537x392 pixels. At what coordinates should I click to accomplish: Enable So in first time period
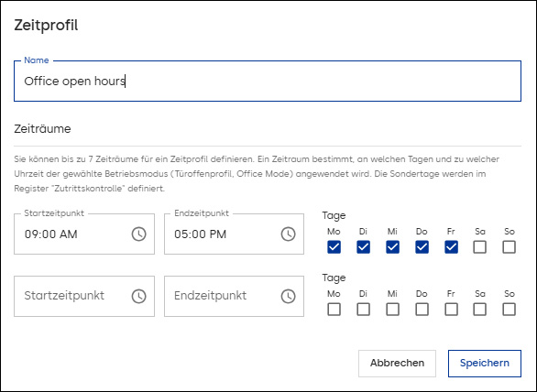pyautogui.click(x=510, y=247)
